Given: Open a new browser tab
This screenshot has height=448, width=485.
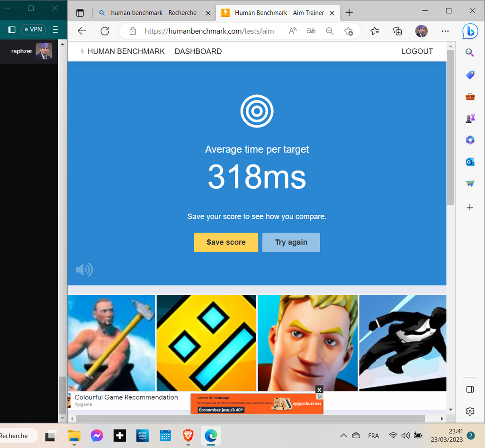Looking at the screenshot, I should click(349, 13).
